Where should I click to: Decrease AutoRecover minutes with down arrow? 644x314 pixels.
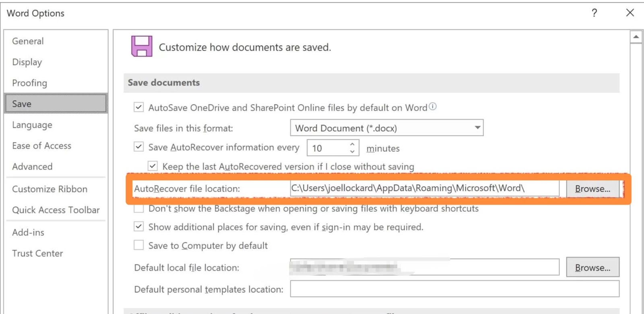[x=352, y=152]
